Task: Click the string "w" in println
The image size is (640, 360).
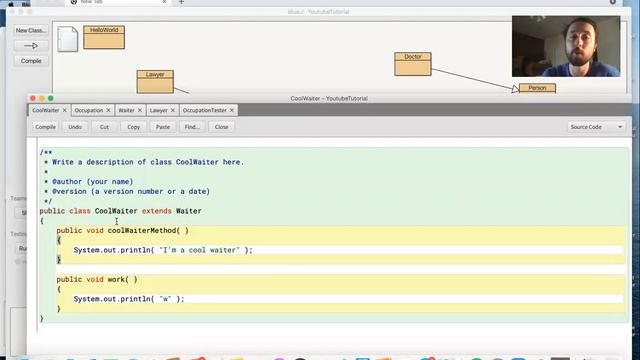Action: tap(165, 299)
